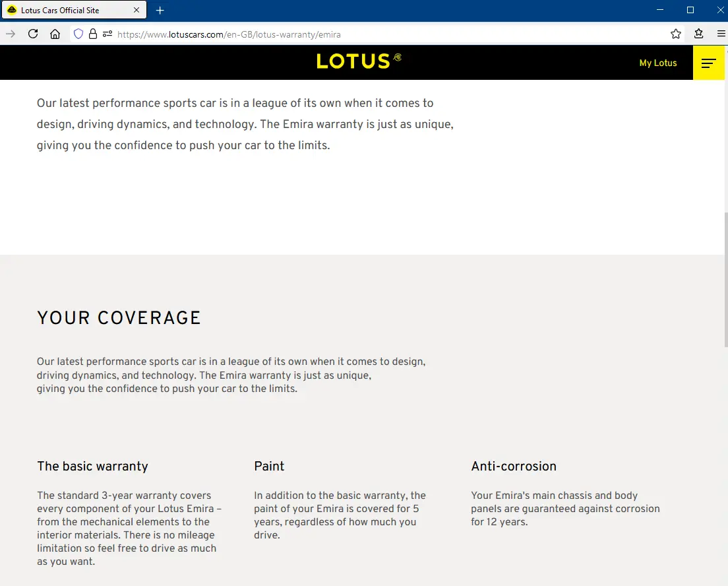
Task: Bookmark this page with the star icon
Action: tap(676, 34)
